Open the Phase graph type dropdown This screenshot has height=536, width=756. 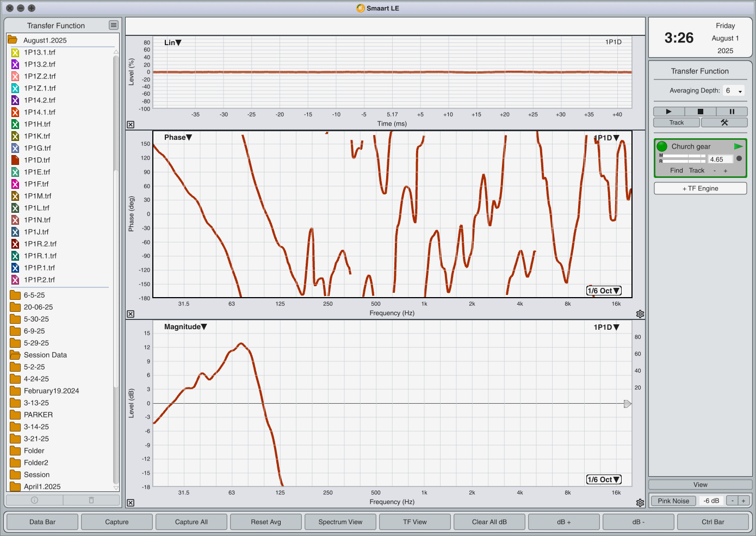pos(178,137)
